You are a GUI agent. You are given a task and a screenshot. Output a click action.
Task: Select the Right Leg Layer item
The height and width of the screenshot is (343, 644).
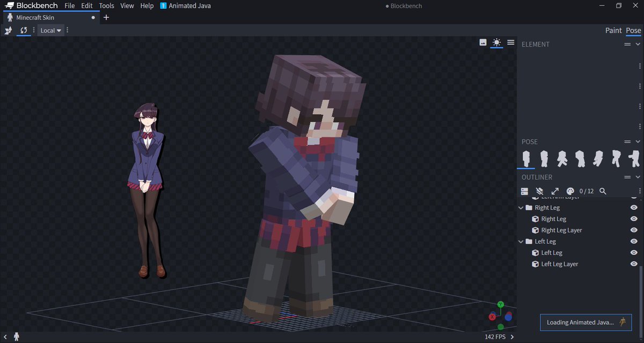[561, 230]
